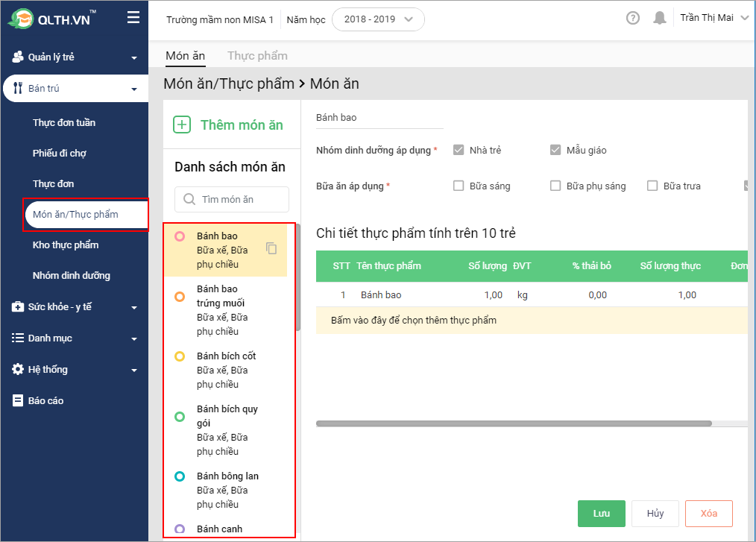Select Bánh bông lan dish name
This screenshot has width=756, height=542.
227,476
